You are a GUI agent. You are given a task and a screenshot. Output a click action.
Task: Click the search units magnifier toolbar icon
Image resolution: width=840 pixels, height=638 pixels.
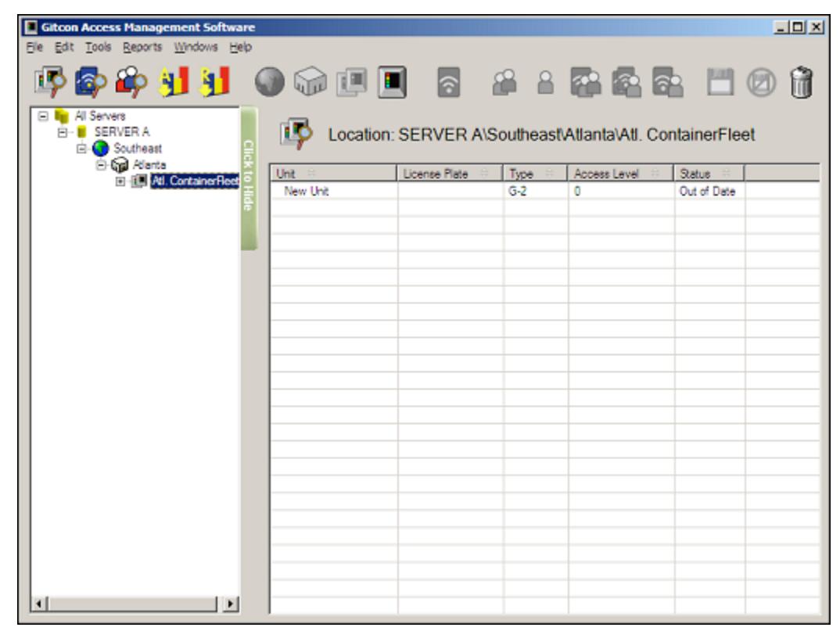(51, 81)
